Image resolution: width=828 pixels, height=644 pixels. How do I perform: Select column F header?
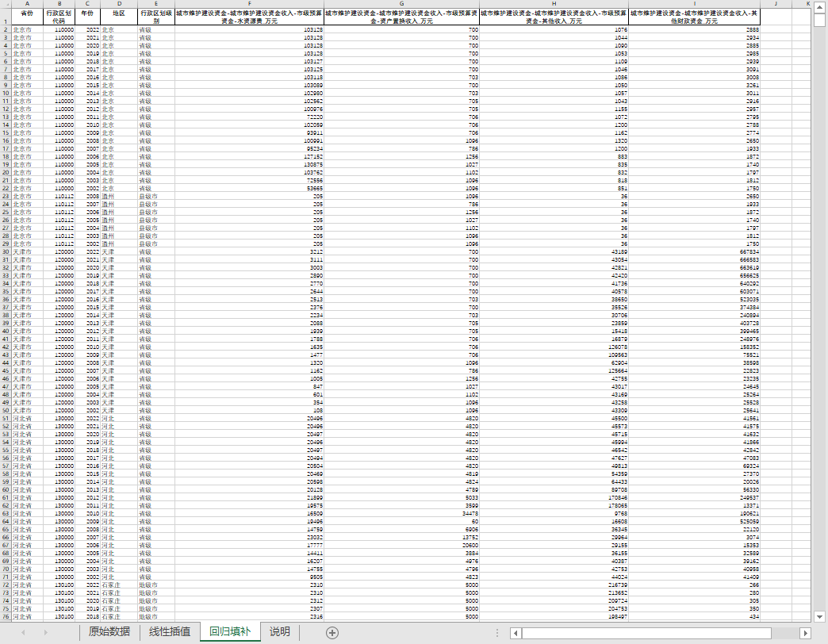[249, 4]
